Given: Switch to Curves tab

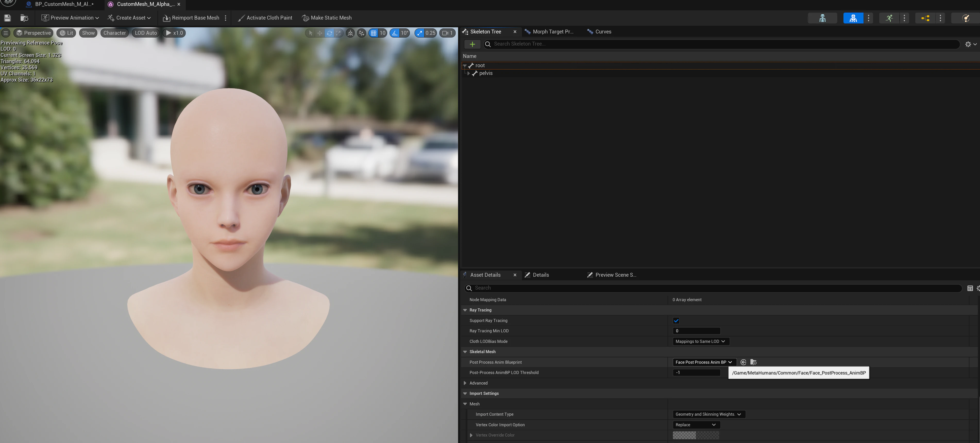Looking at the screenshot, I should (599, 32).
